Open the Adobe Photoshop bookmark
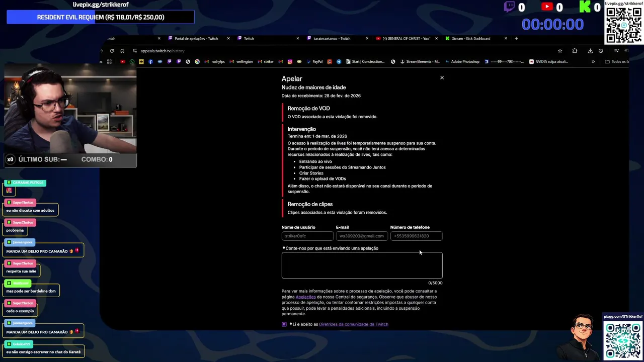 pyautogui.click(x=461, y=61)
